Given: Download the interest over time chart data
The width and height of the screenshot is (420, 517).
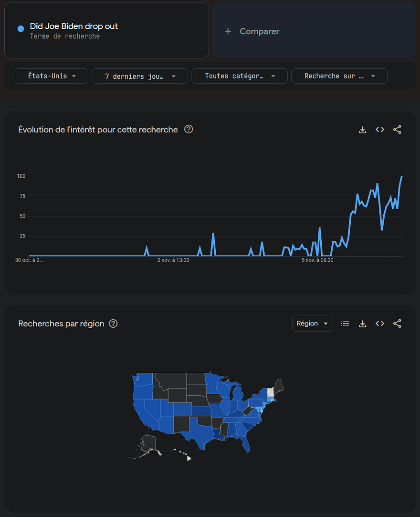Looking at the screenshot, I should coord(363,129).
